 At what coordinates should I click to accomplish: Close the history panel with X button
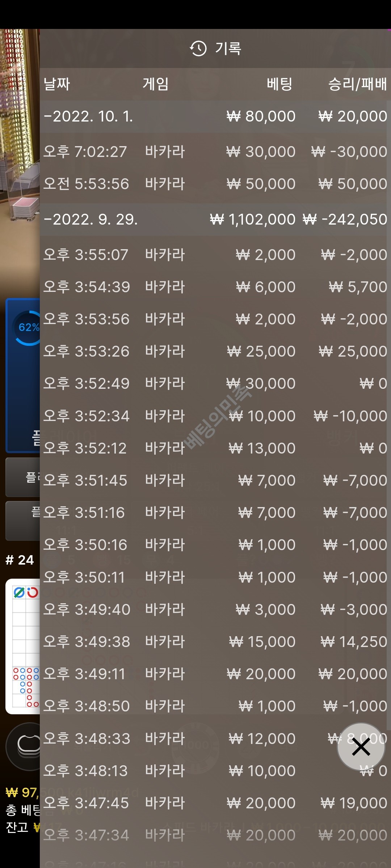(x=361, y=746)
